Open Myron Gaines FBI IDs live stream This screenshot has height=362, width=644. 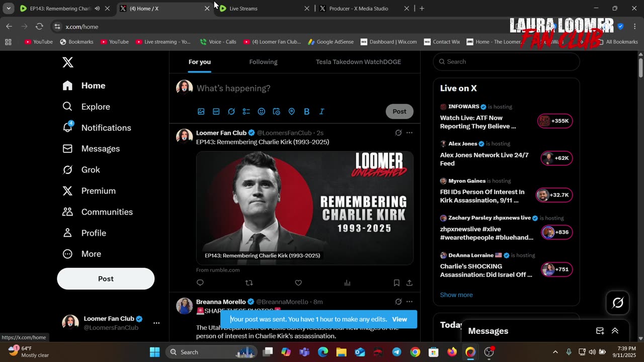[x=506, y=191]
